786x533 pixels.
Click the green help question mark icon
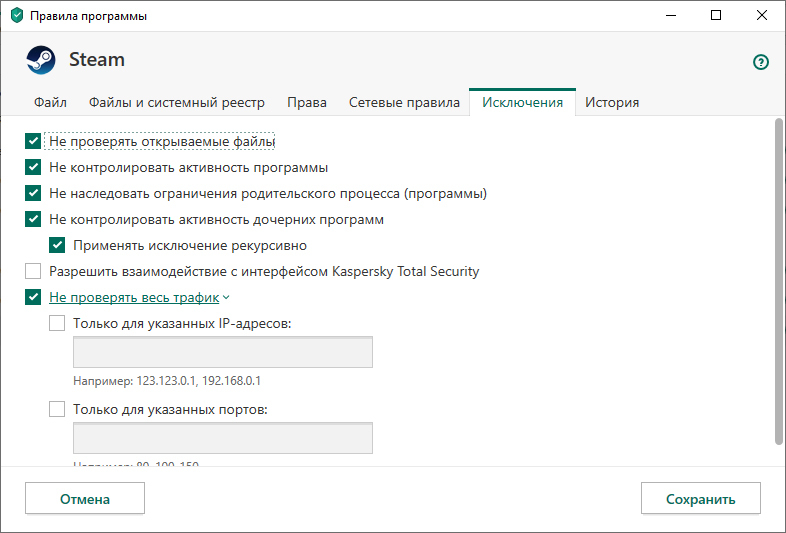click(761, 62)
